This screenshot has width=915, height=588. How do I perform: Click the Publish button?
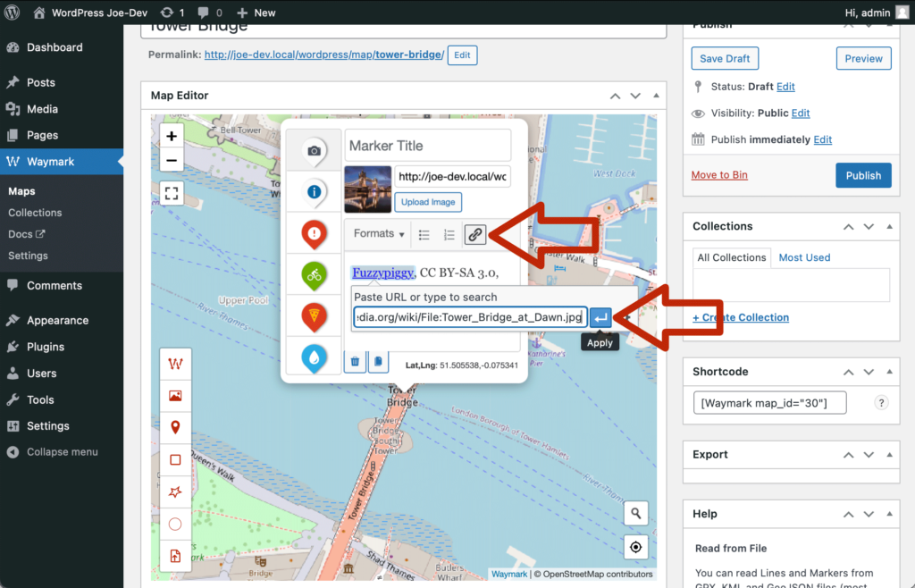point(863,175)
